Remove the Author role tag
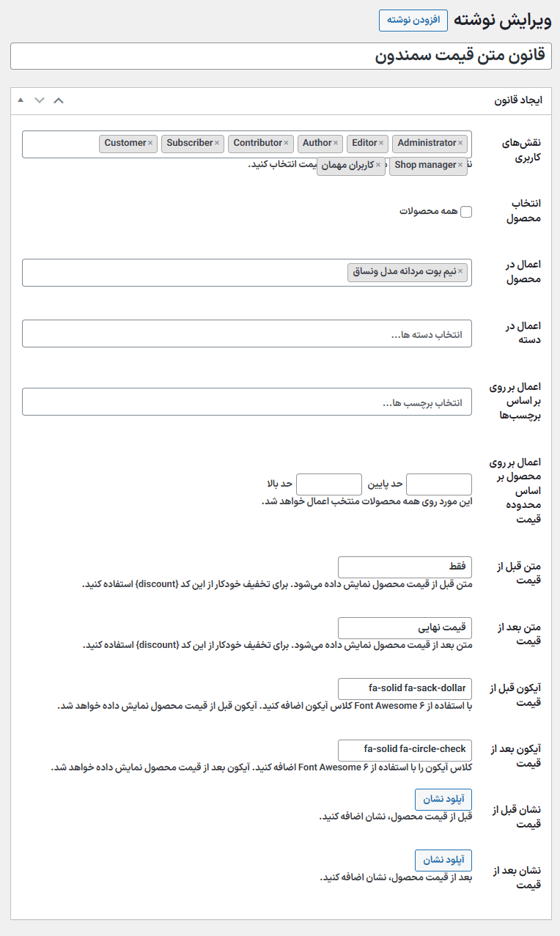 point(336,143)
